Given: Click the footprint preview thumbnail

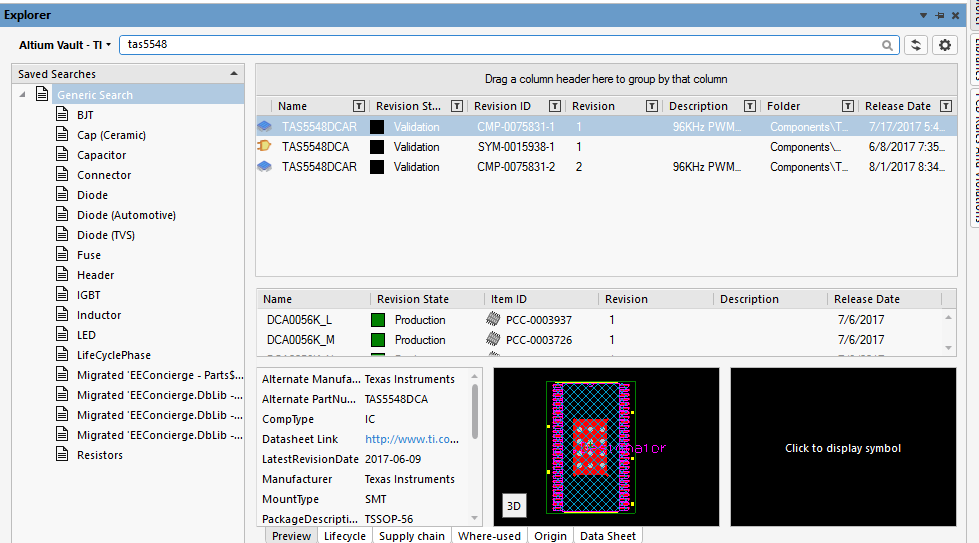Looking at the screenshot, I should coord(606,447).
